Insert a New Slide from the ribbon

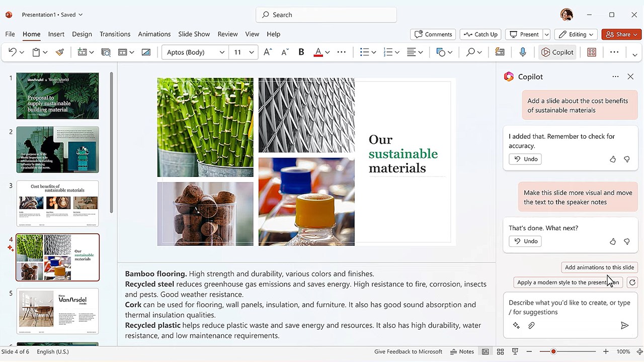pyautogui.click(x=83, y=52)
